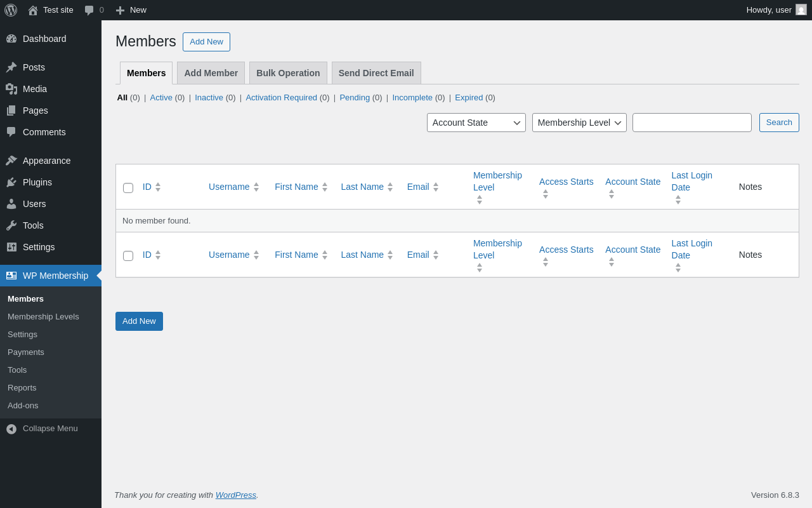Click the Appearance paintbrush icon

[11, 161]
